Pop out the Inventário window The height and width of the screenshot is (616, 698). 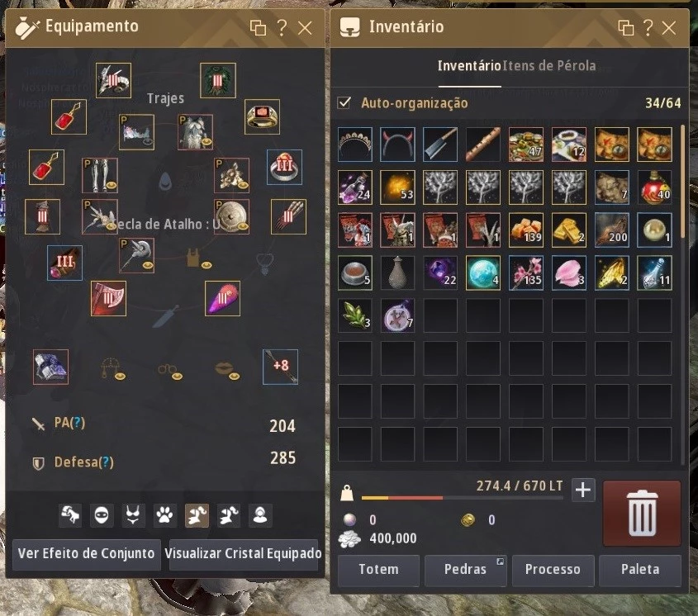tap(626, 28)
